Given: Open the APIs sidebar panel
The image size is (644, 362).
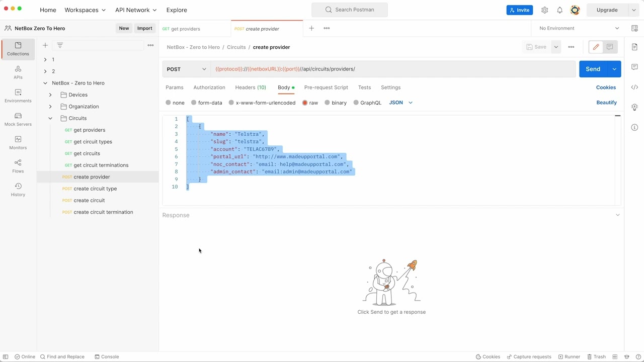Looking at the screenshot, I should (x=18, y=72).
